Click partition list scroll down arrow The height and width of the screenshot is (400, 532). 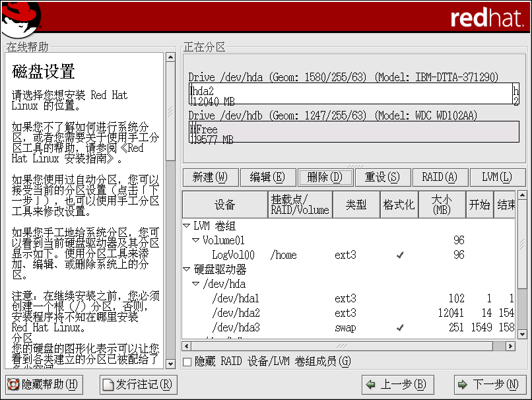[x=523, y=334]
